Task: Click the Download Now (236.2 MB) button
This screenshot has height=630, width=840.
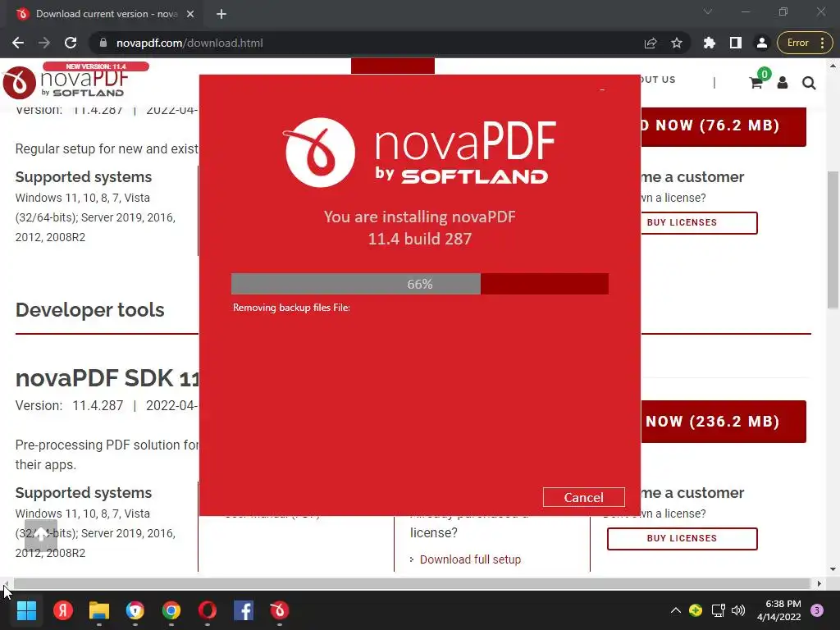Action: pyautogui.click(x=724, y=422)
